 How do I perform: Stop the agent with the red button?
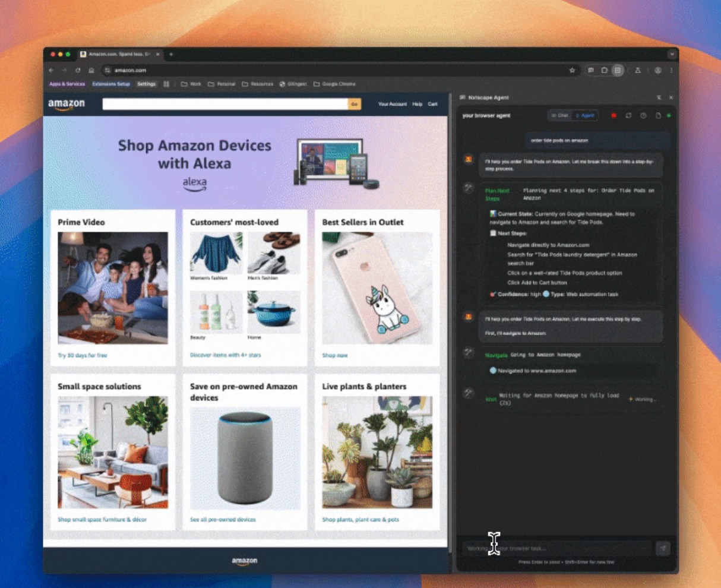tap(614, 115)
